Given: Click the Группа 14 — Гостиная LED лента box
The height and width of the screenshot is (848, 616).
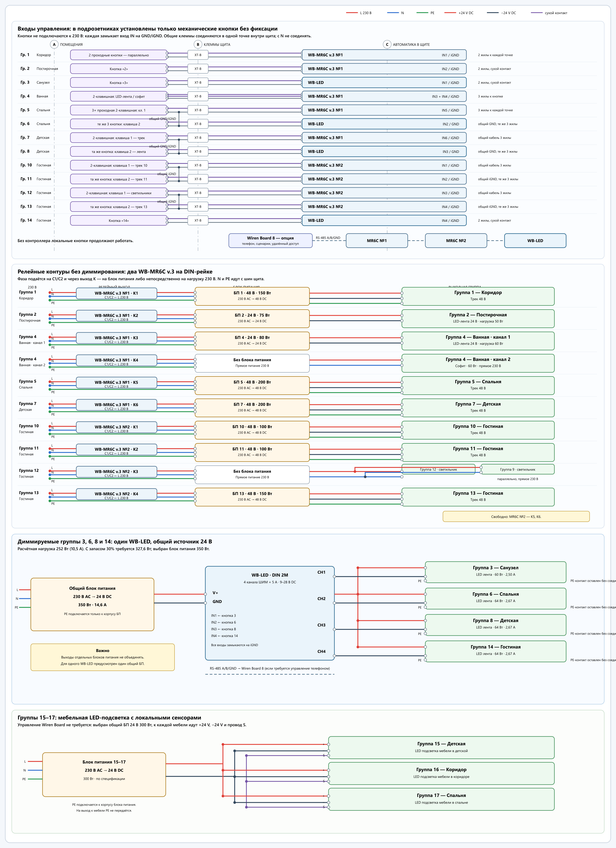Looking at the screenshot, I should [496, 651].
